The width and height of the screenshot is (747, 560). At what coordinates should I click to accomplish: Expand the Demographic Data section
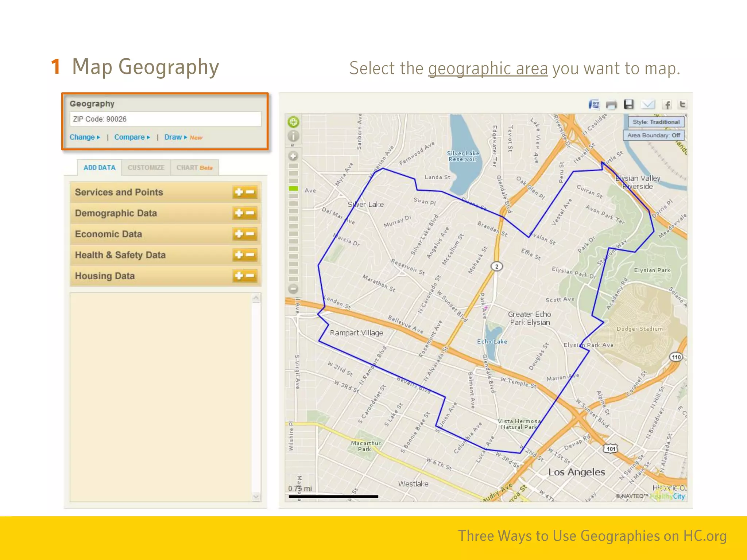click(239, 213)
